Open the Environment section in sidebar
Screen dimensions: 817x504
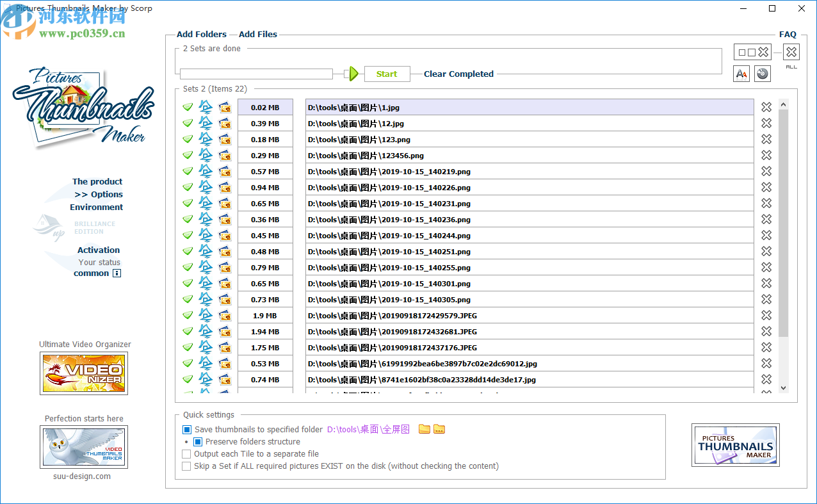click(x=97, y=207)
